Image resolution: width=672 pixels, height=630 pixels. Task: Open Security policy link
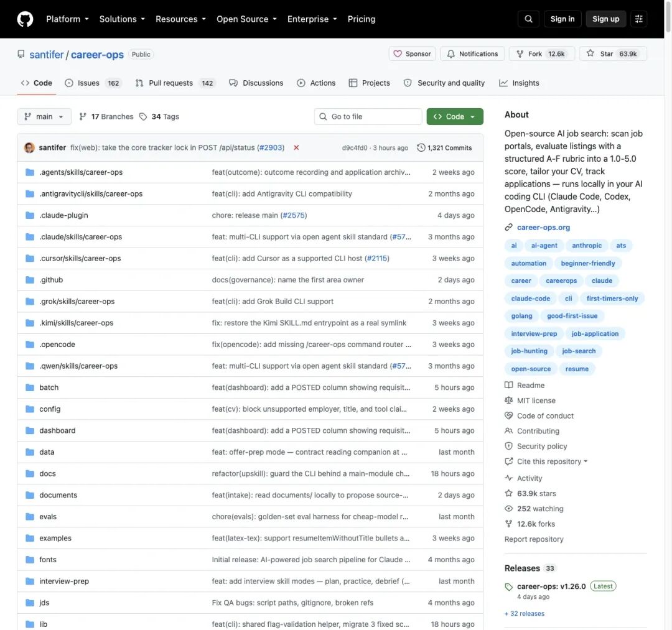tap(536, 446)
